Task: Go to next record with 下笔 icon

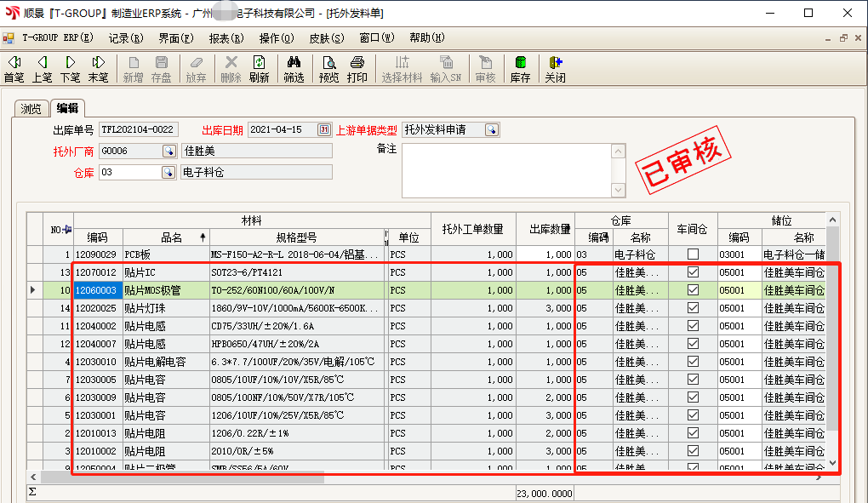Action: (70, 69)
